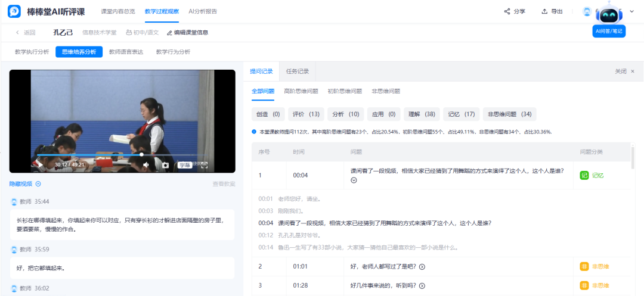Play the classroom video

pos(40,165)
